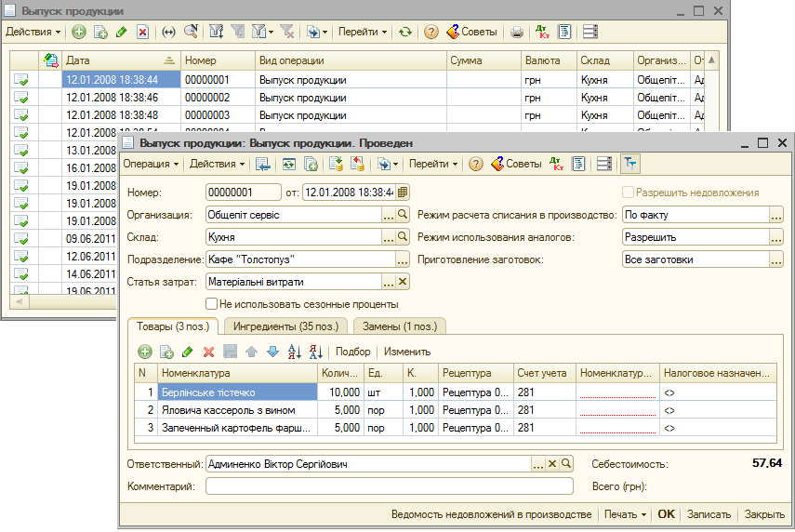
Task: Click move row up arrow icon
Action: 251,352
